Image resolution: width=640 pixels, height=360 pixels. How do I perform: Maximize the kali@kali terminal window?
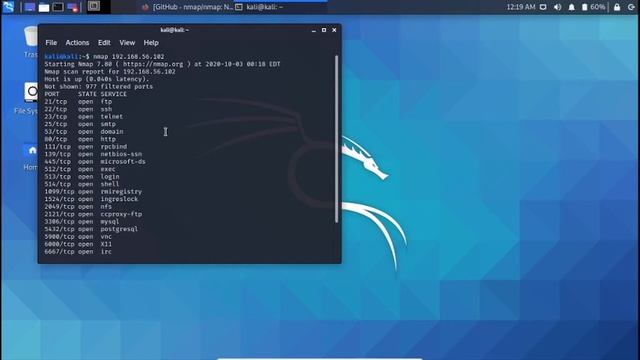[x=324, y=30]
